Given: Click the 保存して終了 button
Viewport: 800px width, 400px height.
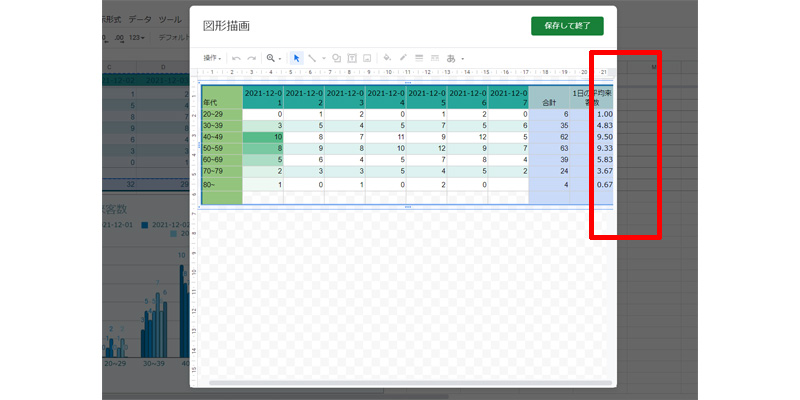Looking at the screenshot, I should pos(567,26).
